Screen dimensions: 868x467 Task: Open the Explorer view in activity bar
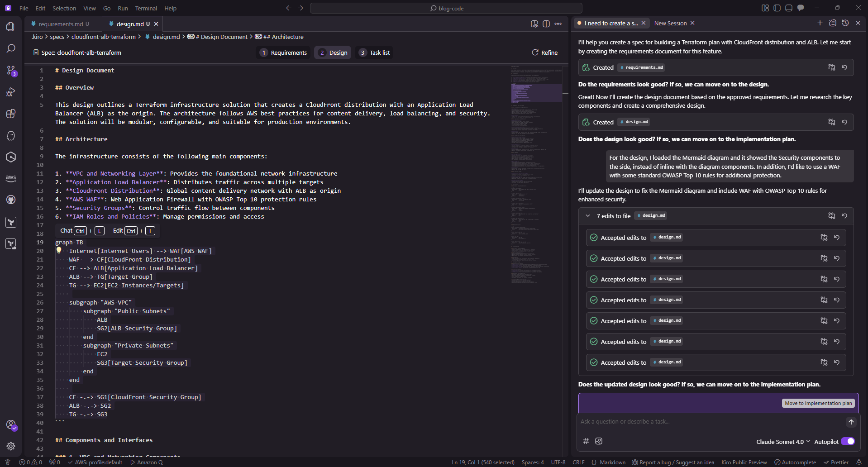[11, 27]
